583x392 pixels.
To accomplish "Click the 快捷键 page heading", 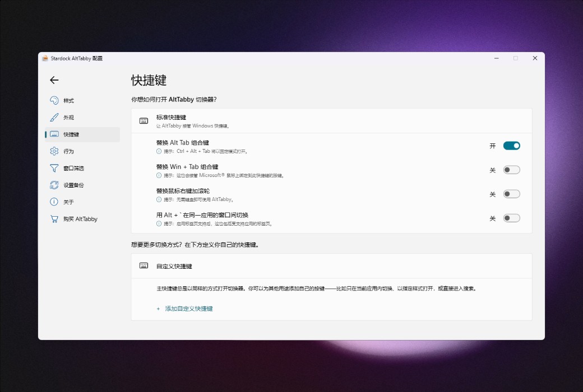I will (149, 80).
